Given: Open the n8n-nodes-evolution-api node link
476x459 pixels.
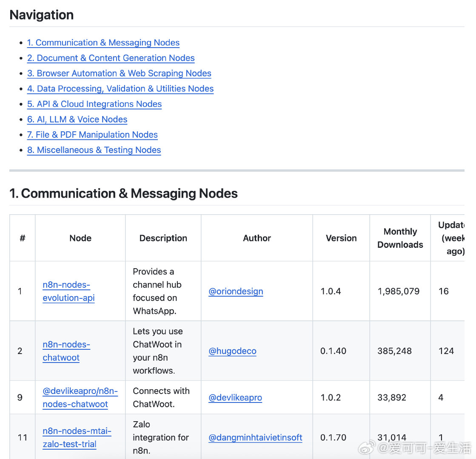Looking at the screenshot, I should point(68,291).
